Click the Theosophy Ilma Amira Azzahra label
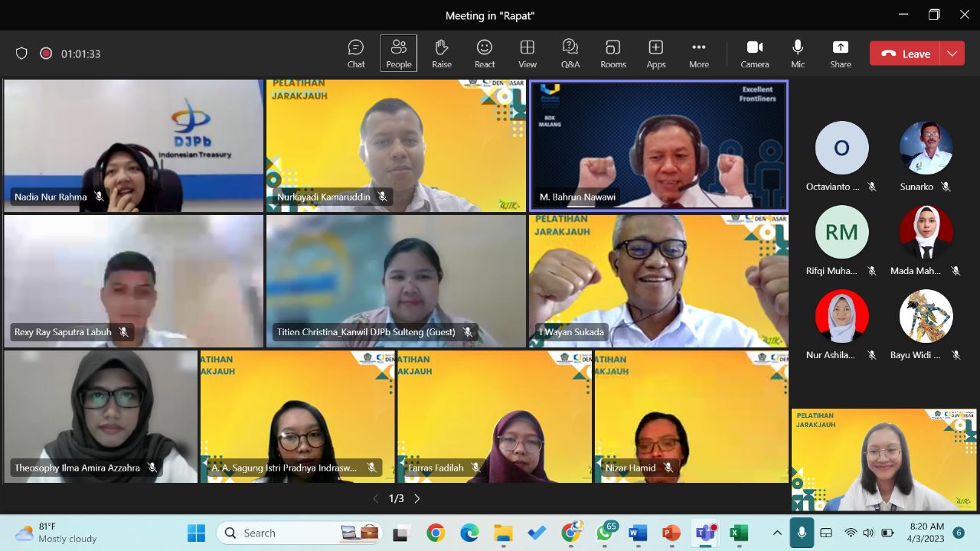The width and height of the screenshot is (980, 551). (x=77, y=468)
